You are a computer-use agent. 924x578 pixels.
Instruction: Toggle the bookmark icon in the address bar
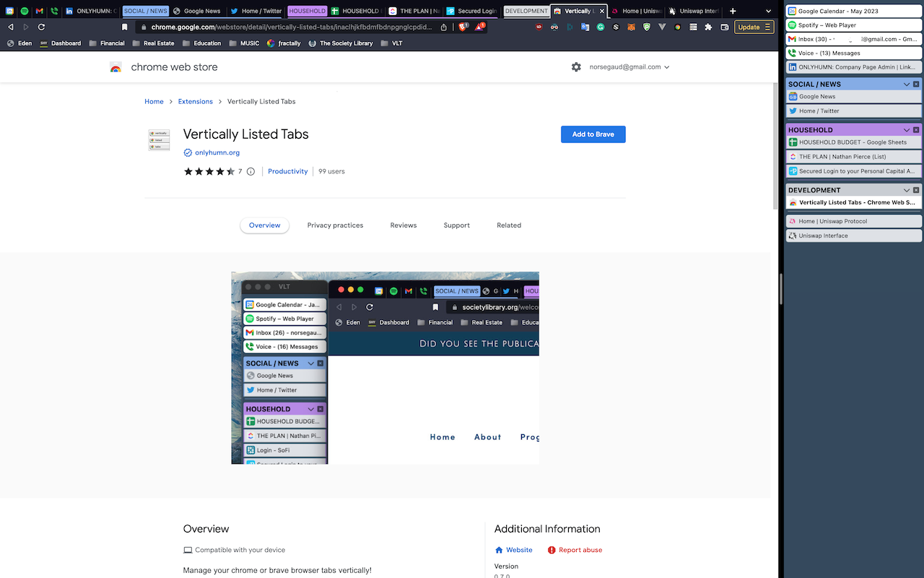(x=125, y=26)
